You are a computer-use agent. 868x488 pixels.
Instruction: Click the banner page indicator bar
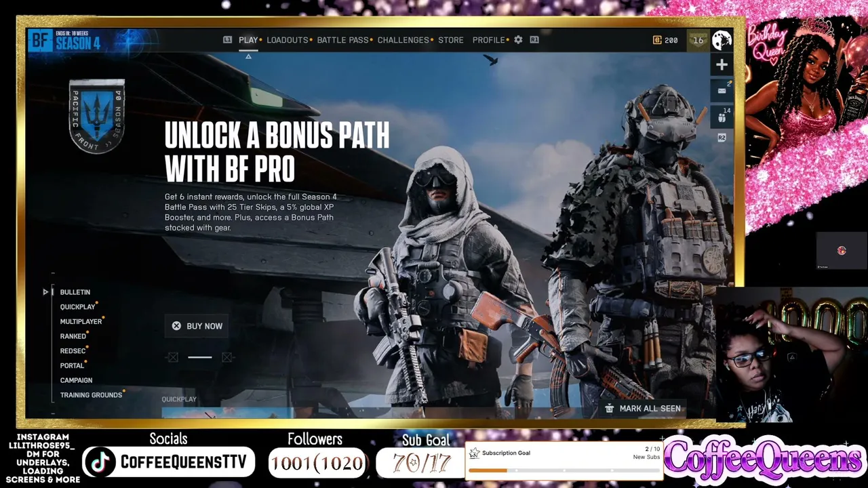pyautogui.click(x=200, y=357)
